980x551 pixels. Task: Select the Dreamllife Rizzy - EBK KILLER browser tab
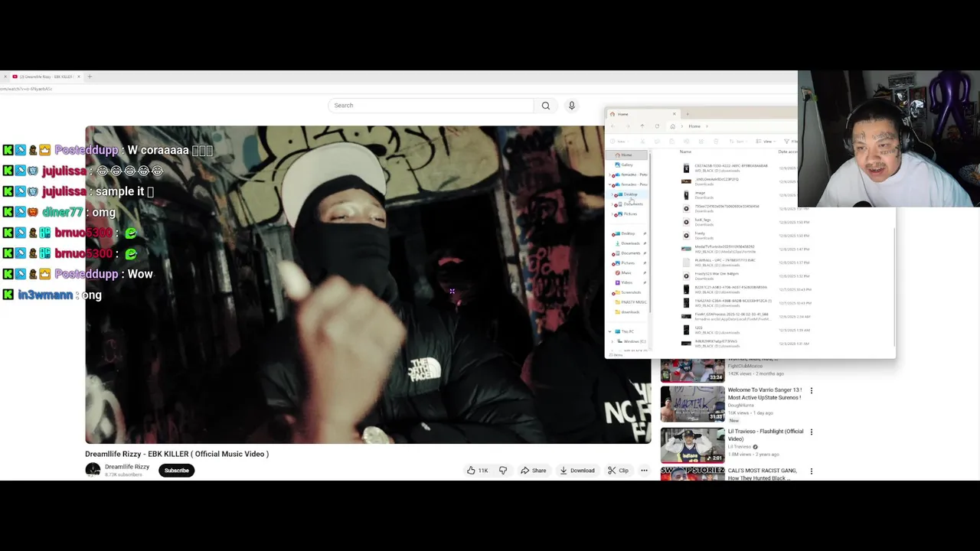[45, 77]
